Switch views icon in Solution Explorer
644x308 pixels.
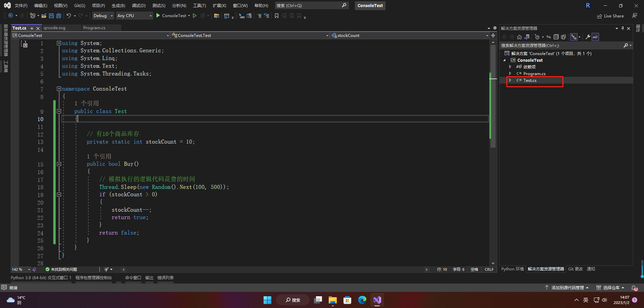(x=527, y=37)
